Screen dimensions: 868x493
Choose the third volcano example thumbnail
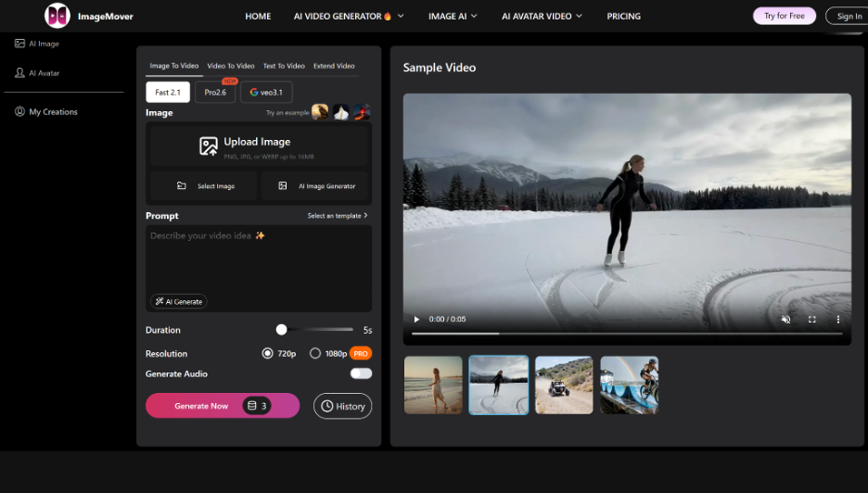coord(362,112)
